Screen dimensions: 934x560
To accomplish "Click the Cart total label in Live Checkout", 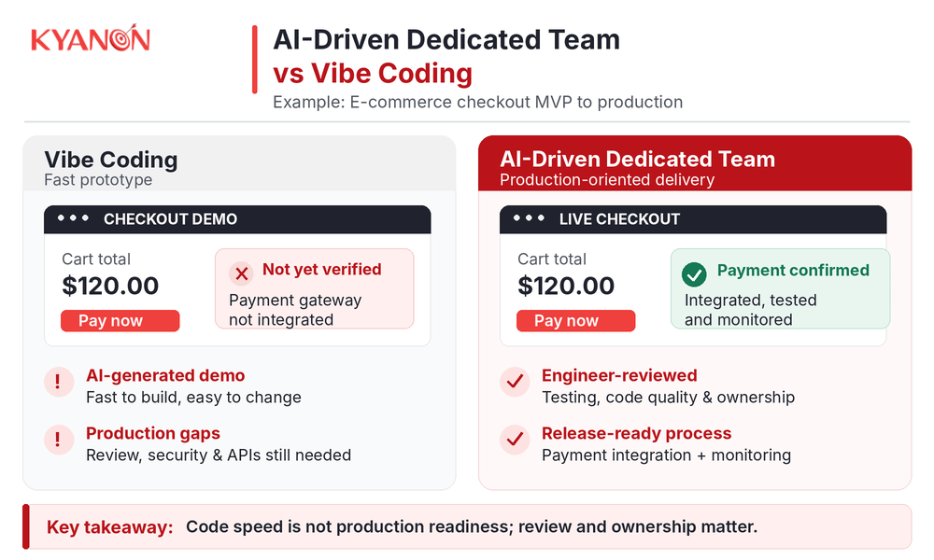I will 552,259.
